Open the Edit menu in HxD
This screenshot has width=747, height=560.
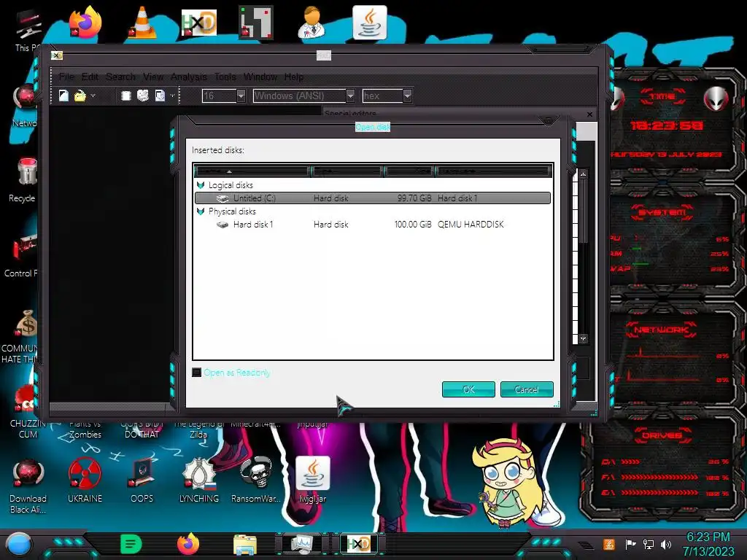tap(90, 77)
